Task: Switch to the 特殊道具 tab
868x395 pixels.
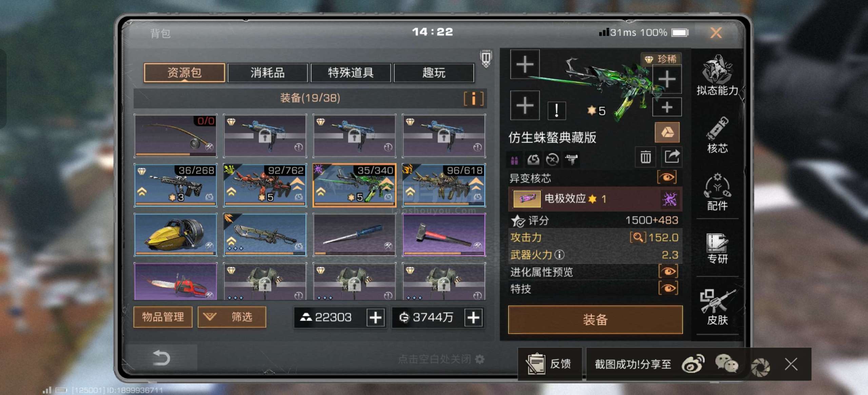Action: [351, 73]
